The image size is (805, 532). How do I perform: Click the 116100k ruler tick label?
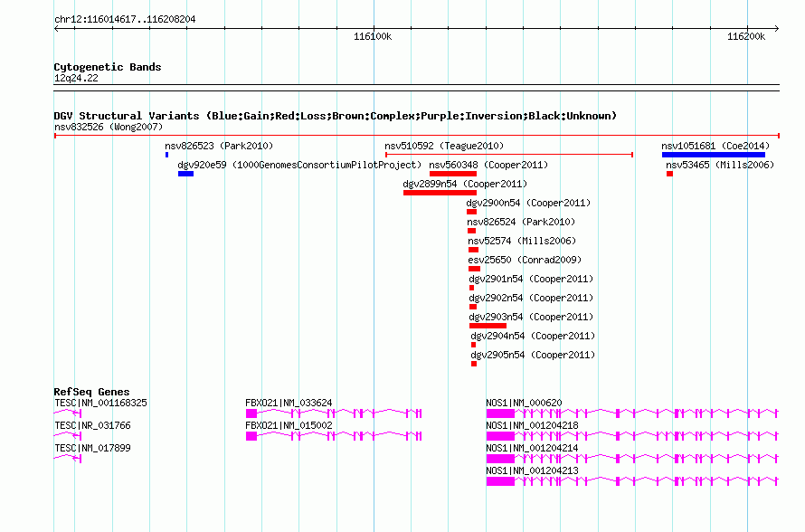pyautogui.click(x=373, y=36)
